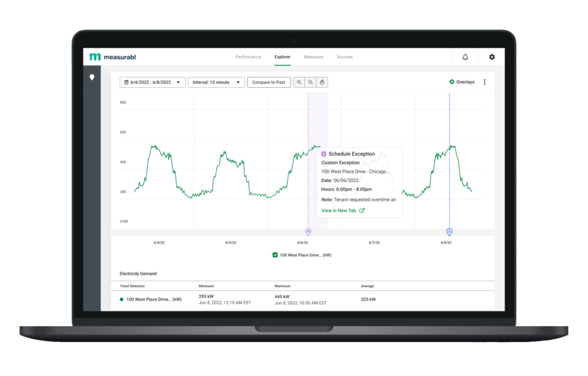
Task: Click the blue timeline marker on 6/8/22
Action: [449, 232]
